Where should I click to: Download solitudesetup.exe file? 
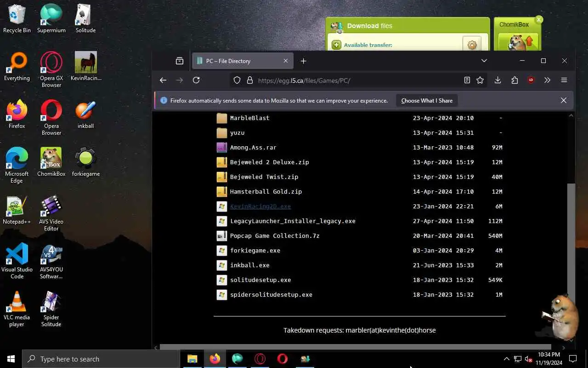pos(260,280)
